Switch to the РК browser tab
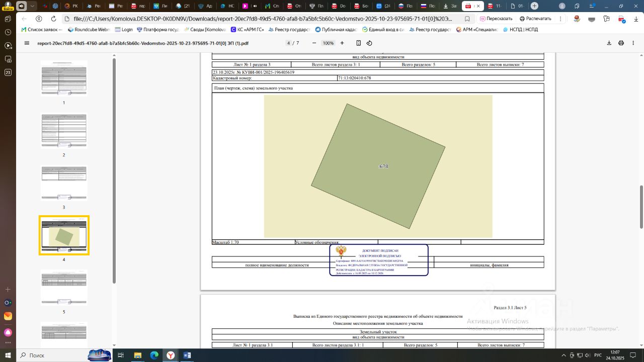This screenshot has width=644, height=362. 71,6
